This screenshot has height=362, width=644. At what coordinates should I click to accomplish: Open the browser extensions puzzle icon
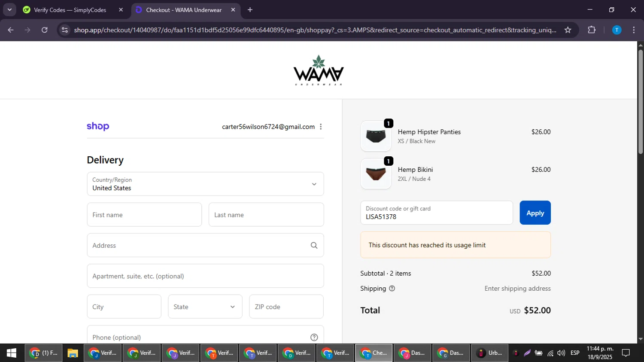pyautogui.click(x=592, y=30)
